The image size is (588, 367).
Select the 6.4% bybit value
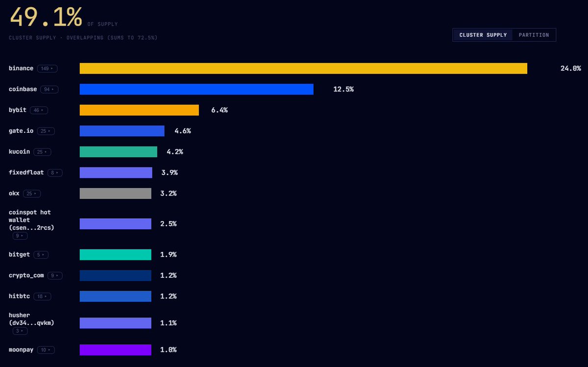tap(220, 110)
